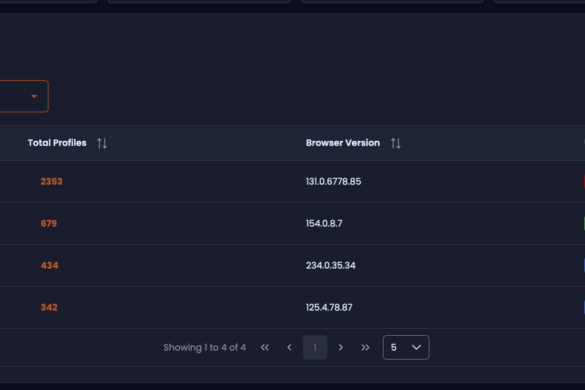Image resolution: width=585 pixels, height=390 pixels.
Task: Open the 2353 total profiles link
Action: [x=51, y=181]
